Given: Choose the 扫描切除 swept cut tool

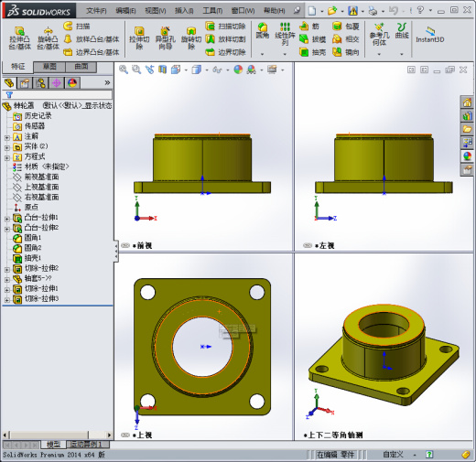Looking at the screenshot, I should click(225, 27).
